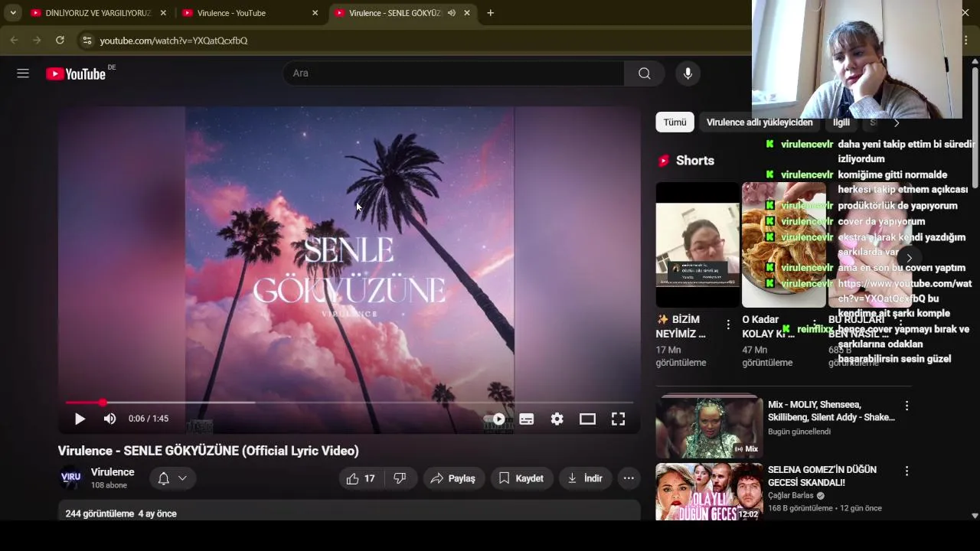This screenshot has height=551, width=980.
Task: Open notification bell dropdown for Virulence
Action: tap(172, 478)
